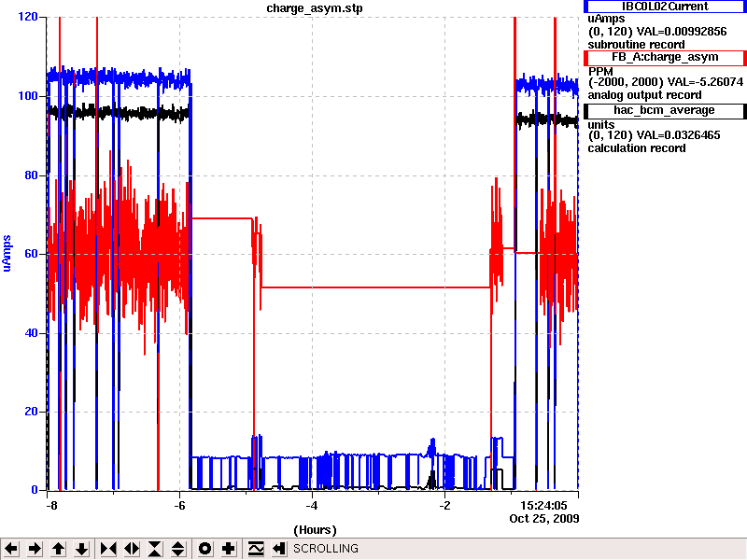Select the hac_bcm_average curve in legend
The width and height of the screenshot is (747, 560).
point(665,110)
